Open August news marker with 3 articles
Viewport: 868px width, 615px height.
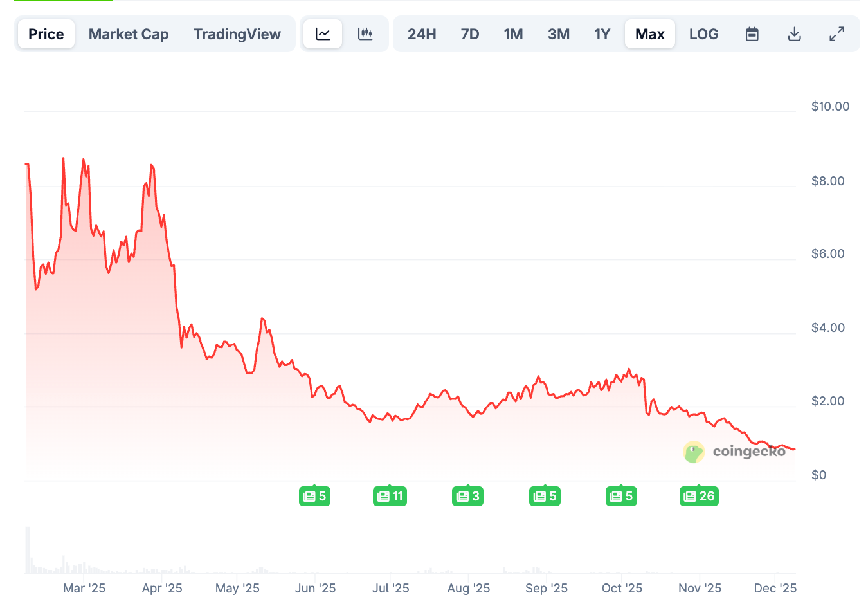pos(467,496)
